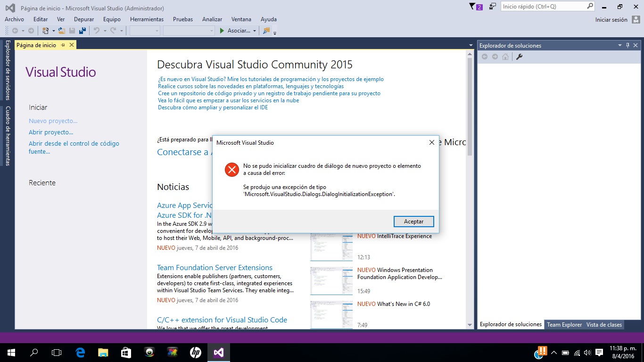This screenshot has width=644, height=362.
Task: Open the Ventana menu
Action: (x=241, y=19)
